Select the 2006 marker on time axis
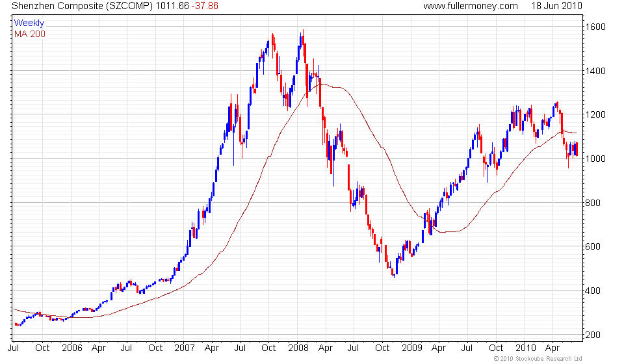The width and height of the screenshot is (637, 364). 72,348
